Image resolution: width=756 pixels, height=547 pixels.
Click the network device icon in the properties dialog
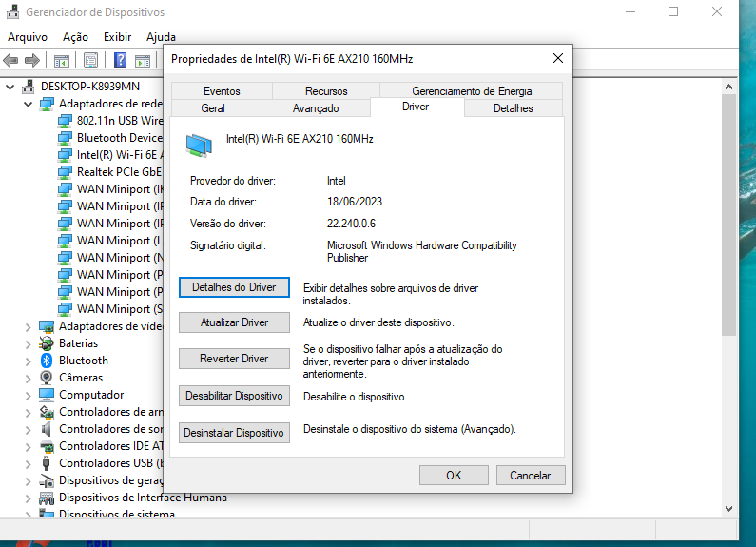coord(199,146)
